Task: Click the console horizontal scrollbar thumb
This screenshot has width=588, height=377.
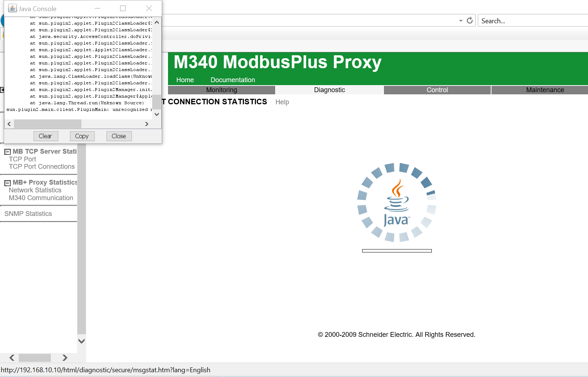Action: (48, 124)
